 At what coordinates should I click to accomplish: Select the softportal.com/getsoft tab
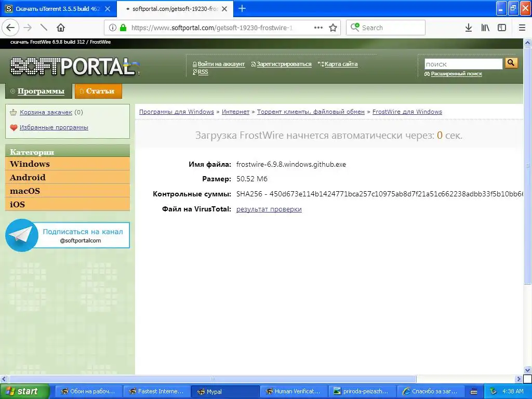175,9
